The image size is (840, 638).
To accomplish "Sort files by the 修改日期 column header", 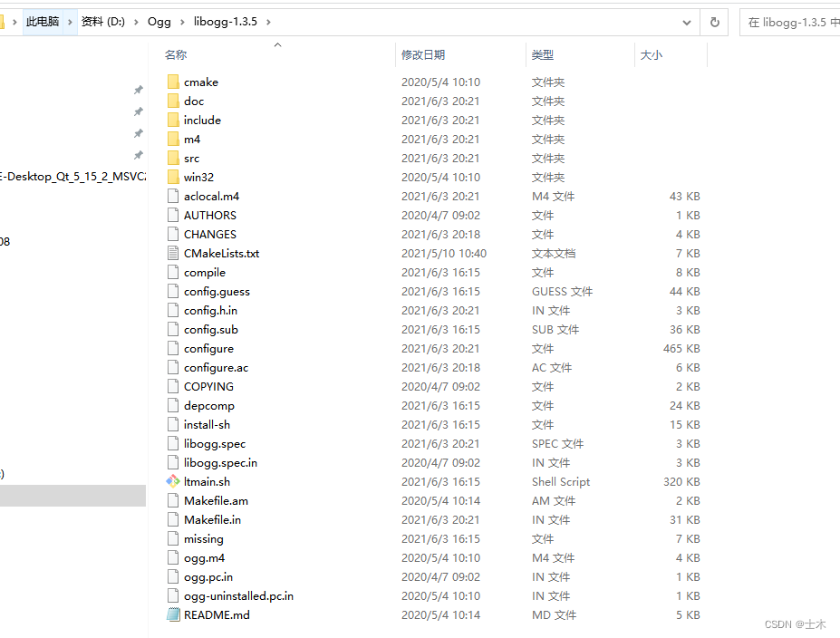I will 422,54.
